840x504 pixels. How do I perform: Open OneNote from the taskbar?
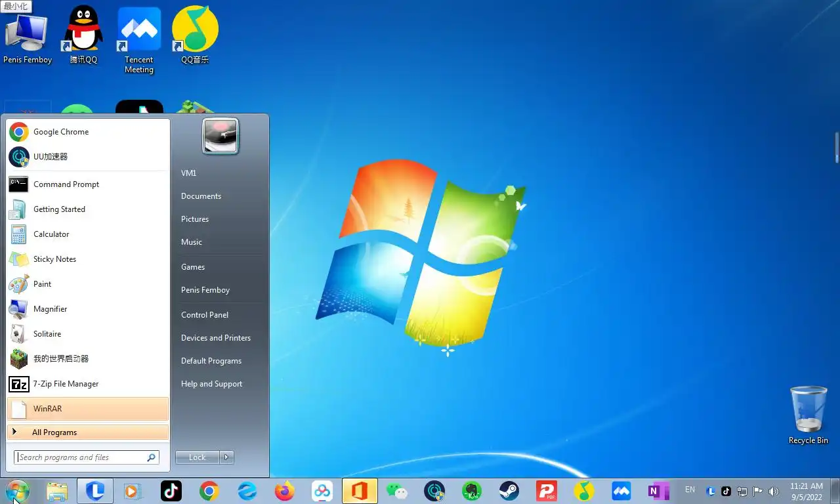(658, 491)
